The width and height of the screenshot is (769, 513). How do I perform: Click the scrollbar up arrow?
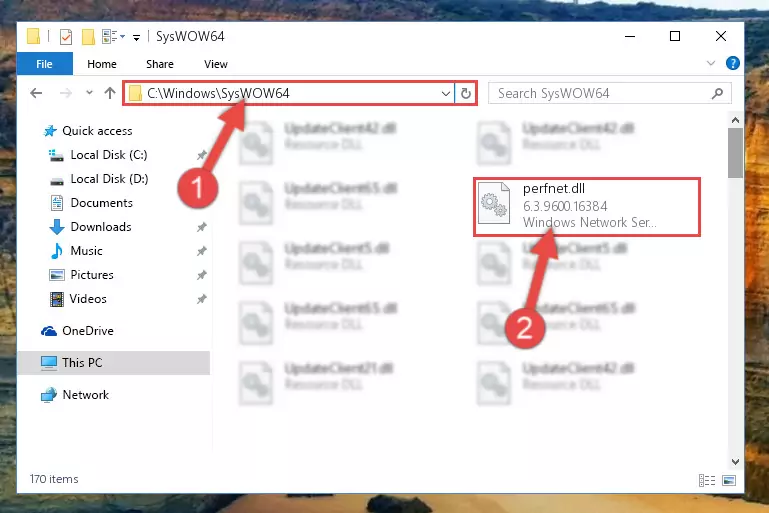(735, 120)
